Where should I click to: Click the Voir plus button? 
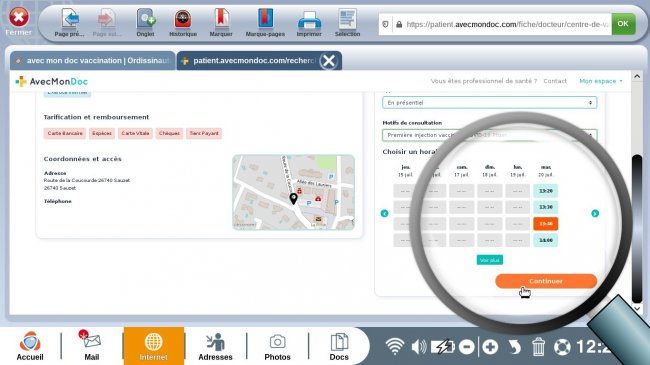[x=490, y=260]
